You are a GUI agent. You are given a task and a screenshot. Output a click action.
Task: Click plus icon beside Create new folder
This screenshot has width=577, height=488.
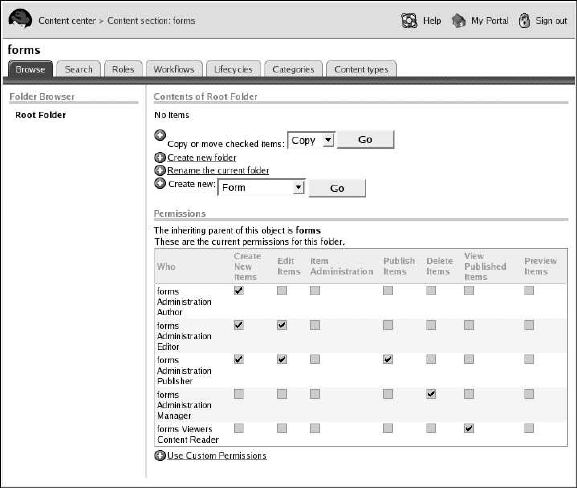click(x=160, y=158)
